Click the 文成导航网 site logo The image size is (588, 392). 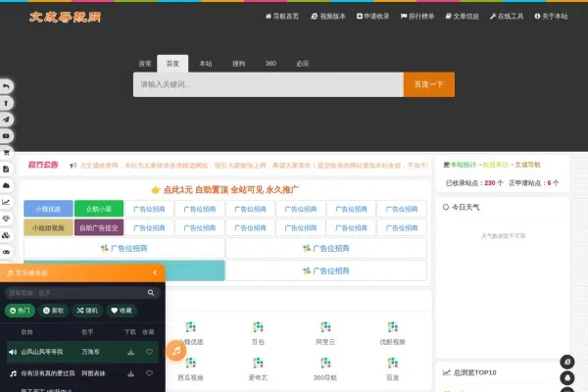(66, 17)
